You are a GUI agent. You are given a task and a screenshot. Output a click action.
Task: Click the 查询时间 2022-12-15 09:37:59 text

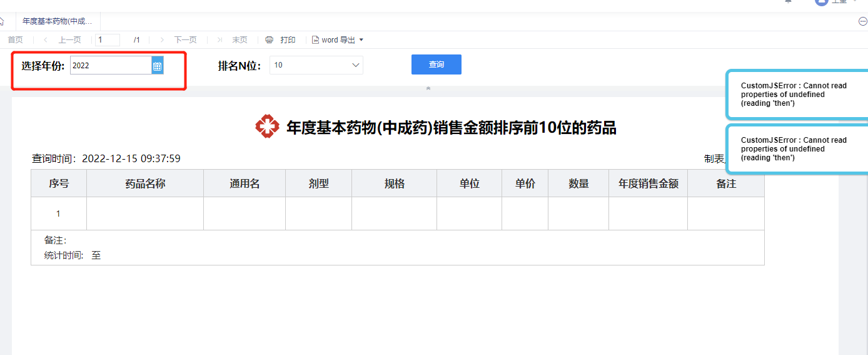[x=106, y=158]
